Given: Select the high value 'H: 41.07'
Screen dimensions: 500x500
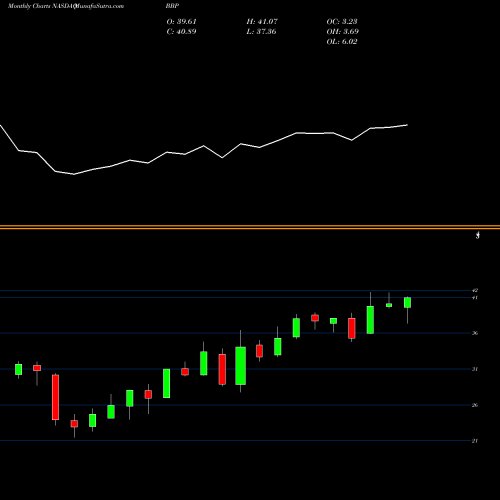Looking at the screenshot, I should pos(262,22).
